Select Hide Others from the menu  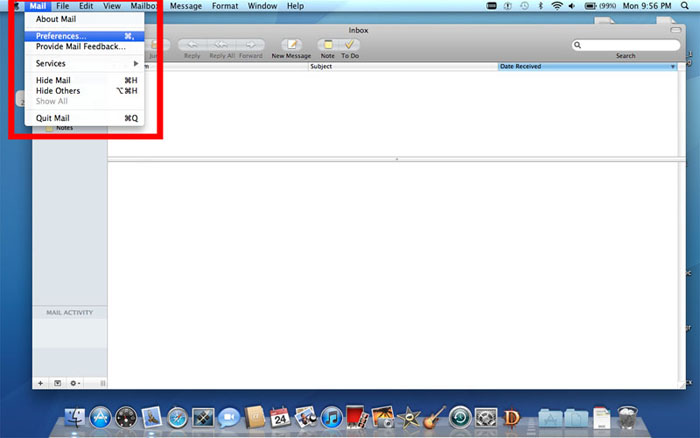[84, 91]
